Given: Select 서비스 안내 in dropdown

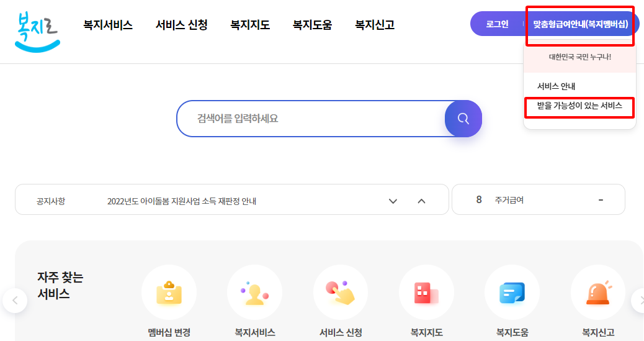Looking at the screenshot, I should [556, 86].
